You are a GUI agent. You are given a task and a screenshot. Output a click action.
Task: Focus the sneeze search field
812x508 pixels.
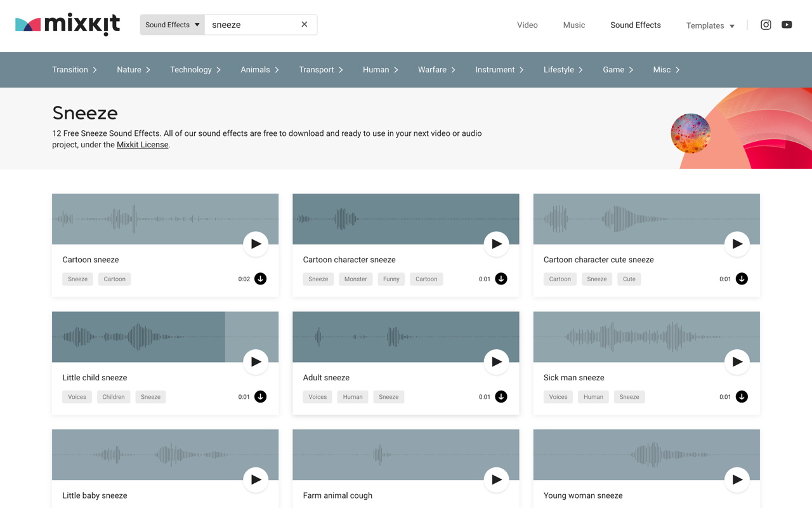click(x=252, y=25)
